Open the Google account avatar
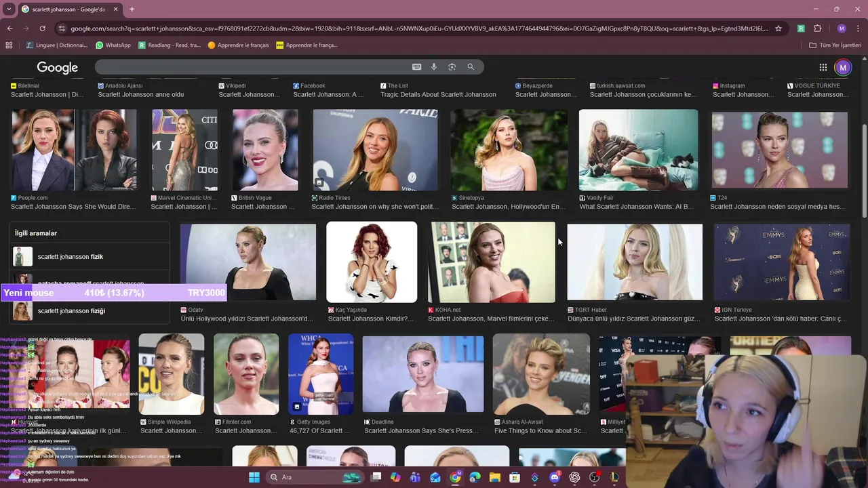Image resolution: width=868 pixels, height=488 pixels. point(843,67)
